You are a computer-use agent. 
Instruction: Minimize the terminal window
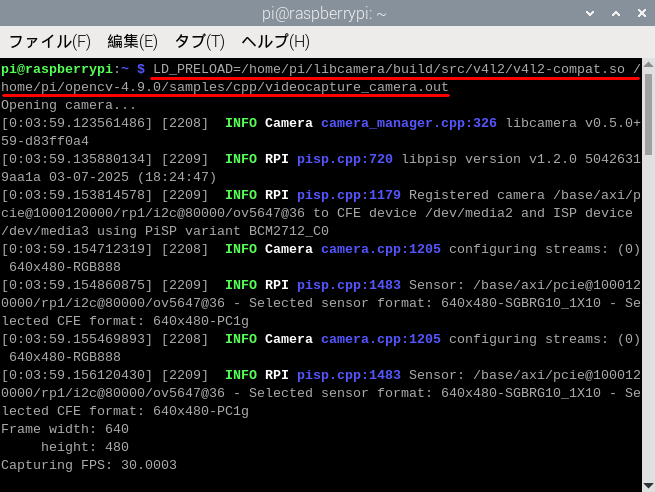(590, 13)
